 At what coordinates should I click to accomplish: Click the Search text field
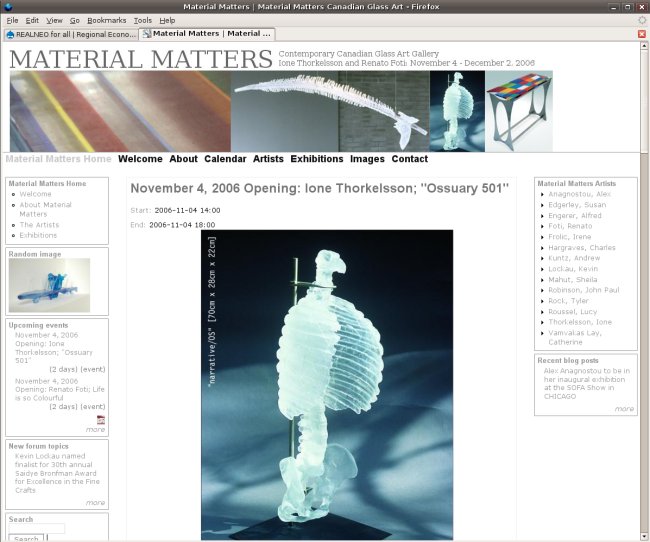[36, 528]
